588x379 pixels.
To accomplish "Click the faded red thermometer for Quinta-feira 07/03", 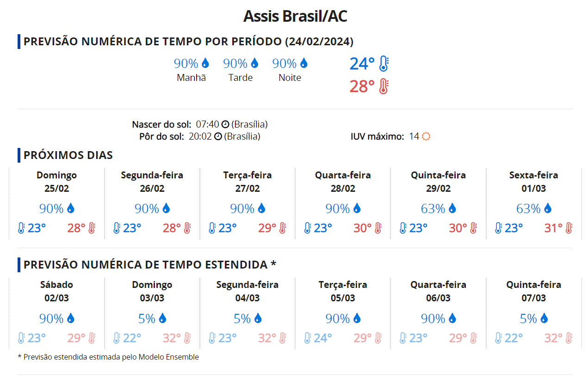I will click(x=569, y=338).
